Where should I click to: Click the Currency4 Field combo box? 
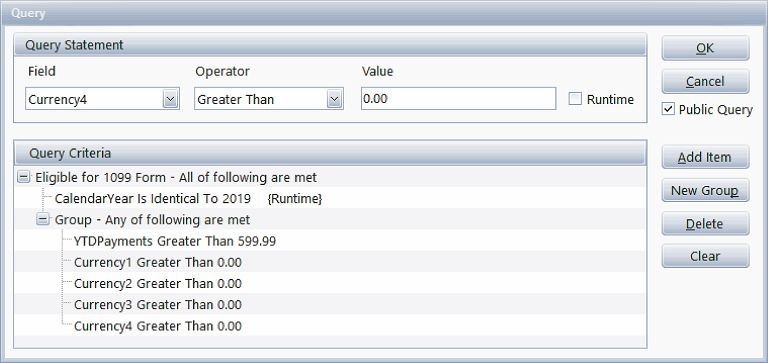pyautogui.click(x=102, y=99)
